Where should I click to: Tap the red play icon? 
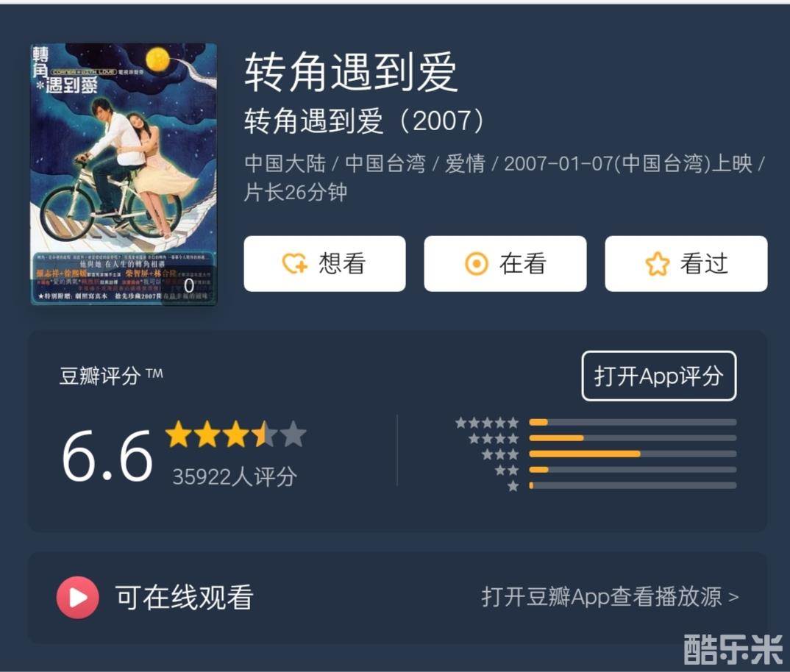(77, 598)
